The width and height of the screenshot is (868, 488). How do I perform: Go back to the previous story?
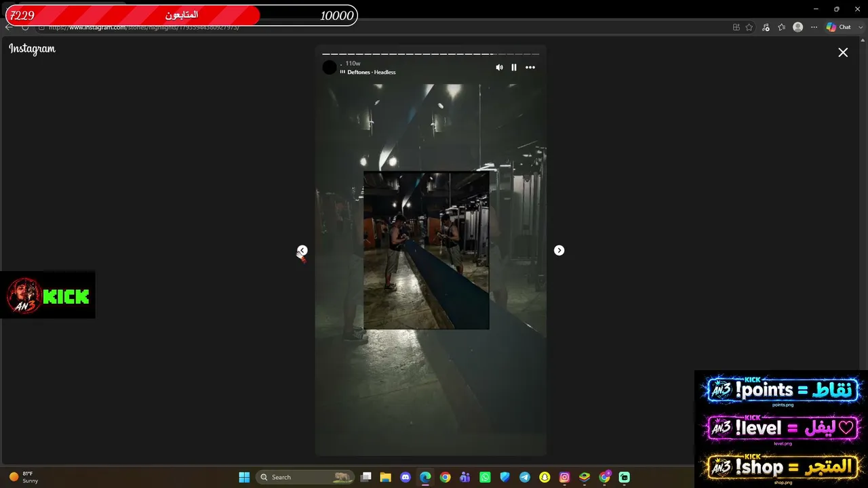pyautogui.click(x=302, y=250)
